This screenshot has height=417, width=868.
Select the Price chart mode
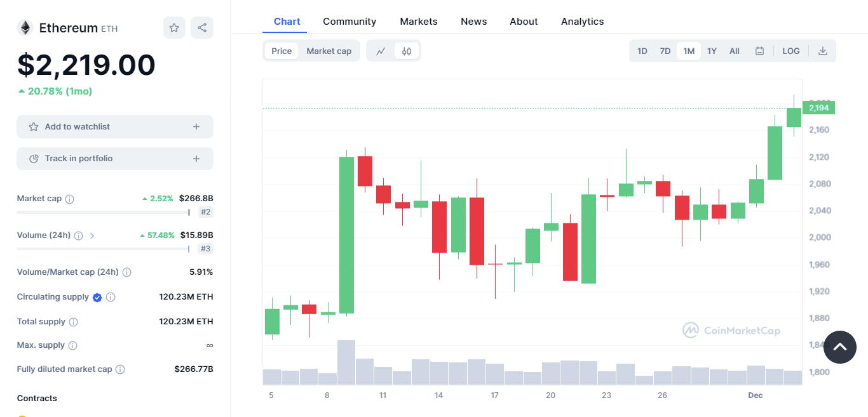(x=281, y=51)
